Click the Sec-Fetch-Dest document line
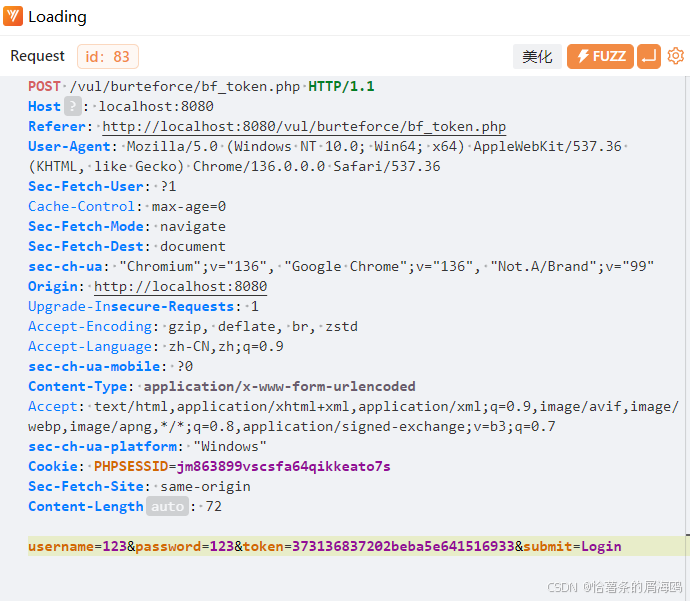690x601 pixels. point(127,246)
